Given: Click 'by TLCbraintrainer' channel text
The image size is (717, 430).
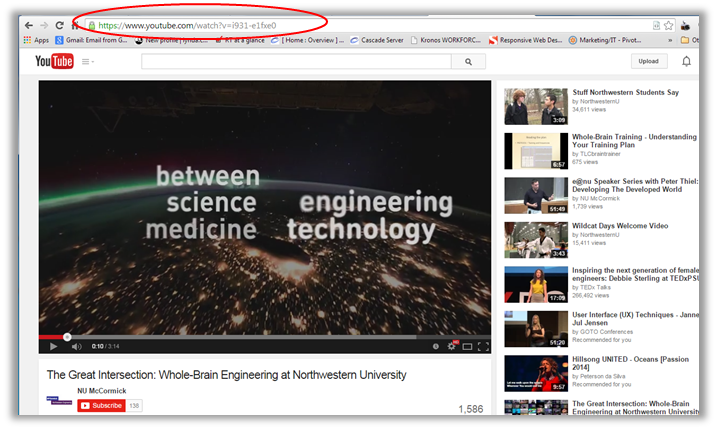Looking at the screenshot, I should tap(596, 154).
